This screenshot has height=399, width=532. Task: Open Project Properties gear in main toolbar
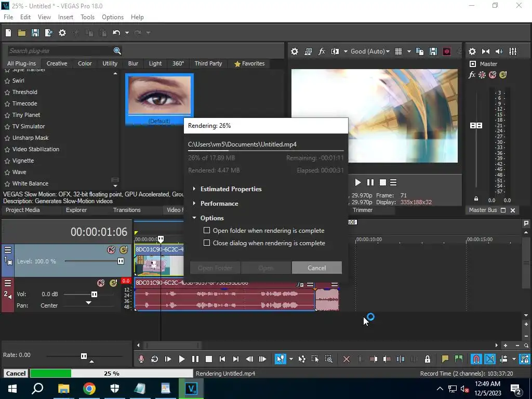click(62, 33)
